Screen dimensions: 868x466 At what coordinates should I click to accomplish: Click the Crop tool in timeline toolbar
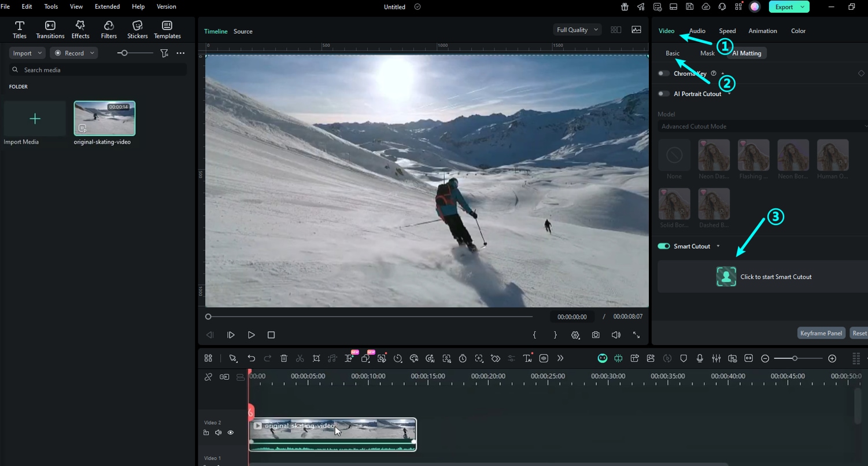(316, 358)
